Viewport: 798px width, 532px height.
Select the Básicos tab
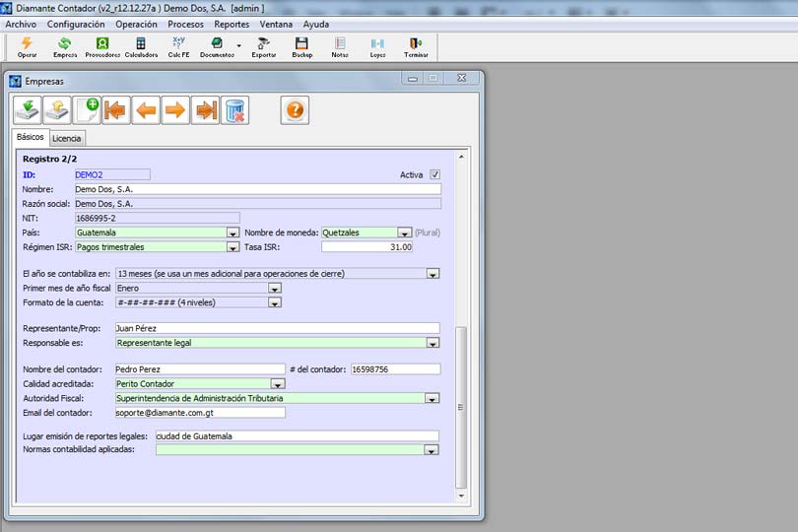click(x=30, y=137)
